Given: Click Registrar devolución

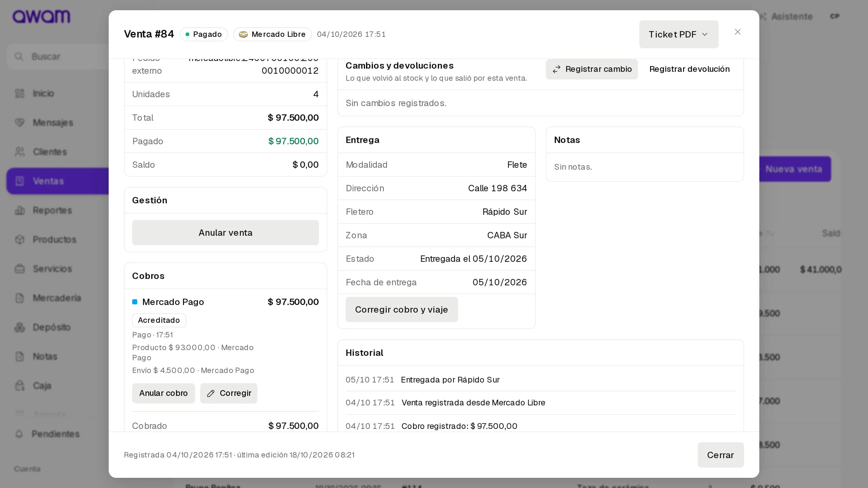Looking at the screenshot, I should click(689, 69).
